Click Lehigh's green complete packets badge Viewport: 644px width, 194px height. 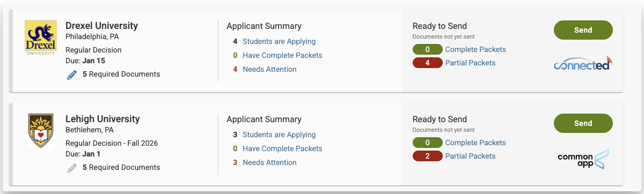[x=427, y=143]
